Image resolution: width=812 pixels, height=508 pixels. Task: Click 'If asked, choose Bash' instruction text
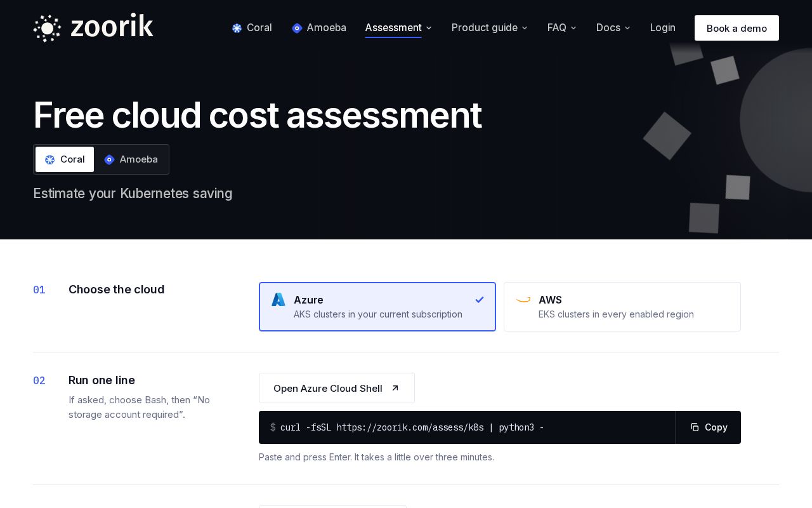(139, 407)
